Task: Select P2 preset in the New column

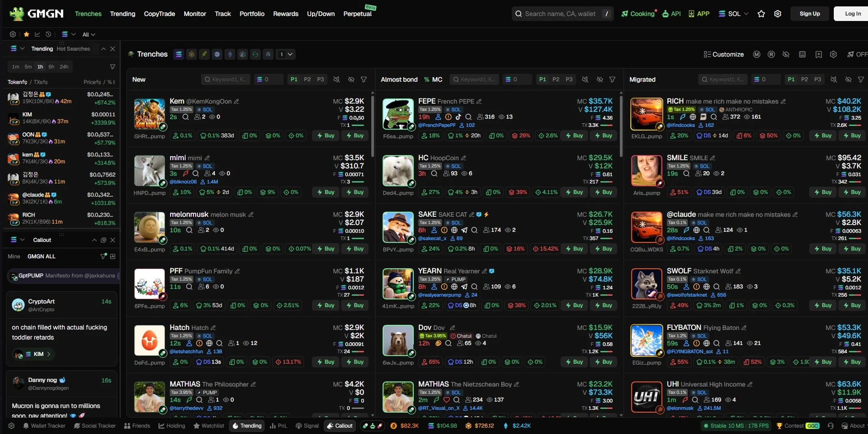Action: coord(307,79)
